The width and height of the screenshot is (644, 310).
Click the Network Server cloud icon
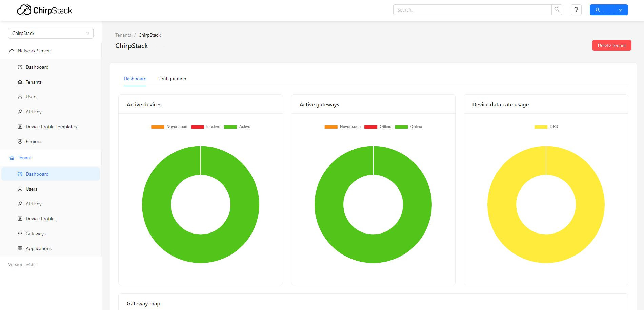click(12, 51)
